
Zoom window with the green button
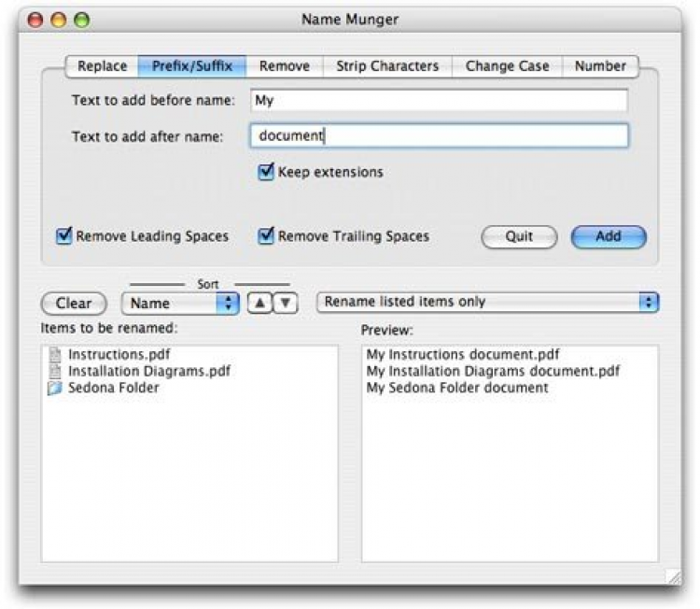coord(82,20)
